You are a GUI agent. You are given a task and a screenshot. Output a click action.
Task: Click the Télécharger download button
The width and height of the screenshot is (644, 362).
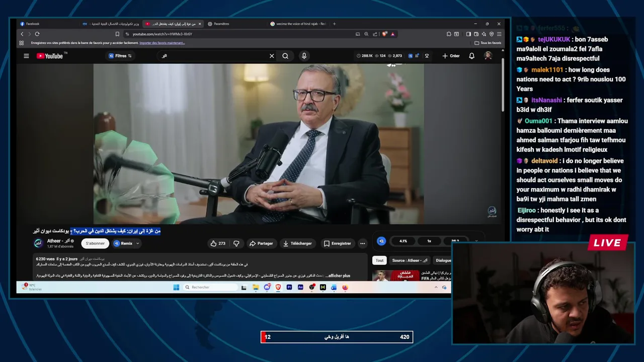[x=297, y=243]
